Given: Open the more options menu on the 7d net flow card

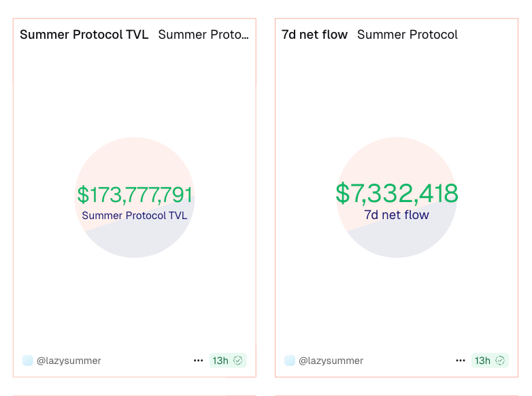Looking at the screenshot, I should (x=461, y=361).
